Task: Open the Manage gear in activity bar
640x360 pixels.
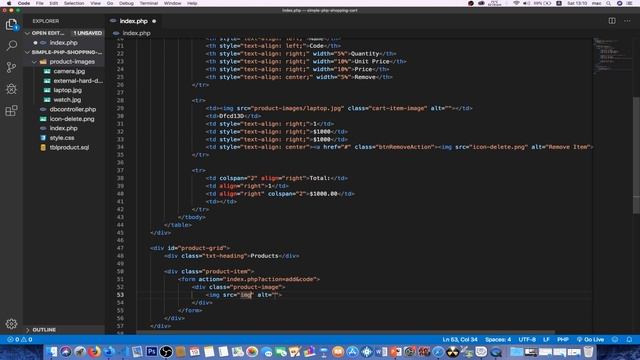Action: click(x=11, y=324)
